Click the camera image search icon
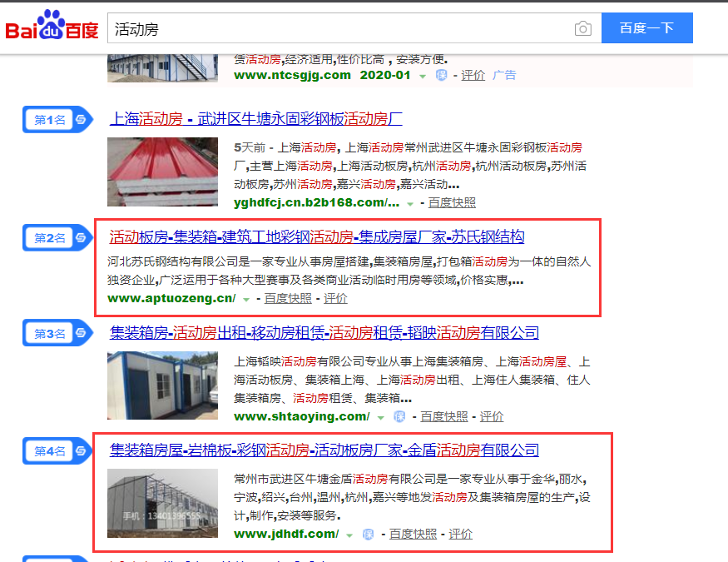728x562 pixels. (x=582, y=29)
